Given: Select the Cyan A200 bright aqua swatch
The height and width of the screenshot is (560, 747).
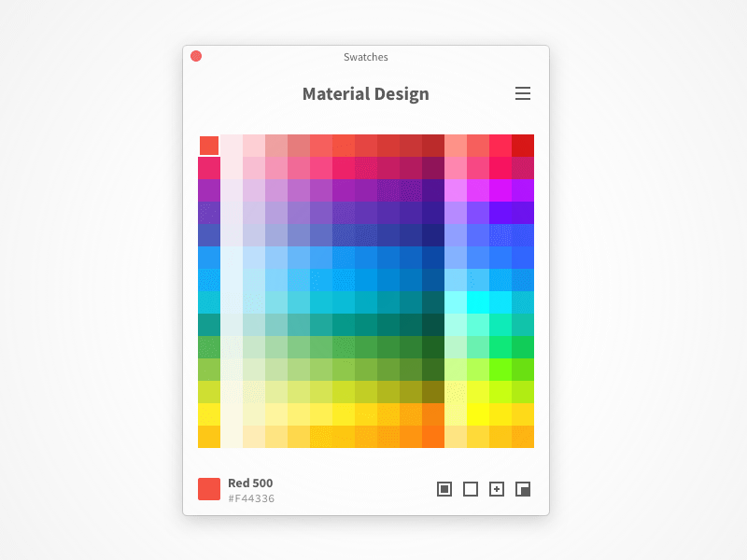Looking at the screenshot, I should [x=478, y=301].
